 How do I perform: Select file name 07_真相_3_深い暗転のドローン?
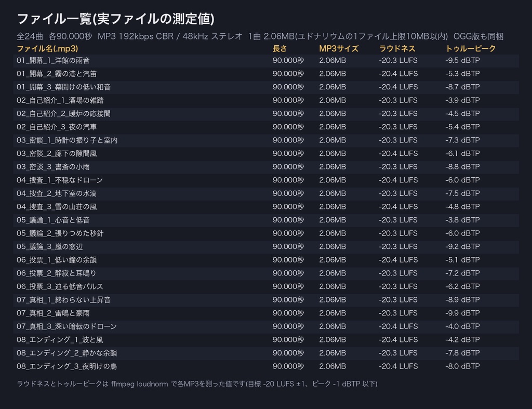click(67, 326)
